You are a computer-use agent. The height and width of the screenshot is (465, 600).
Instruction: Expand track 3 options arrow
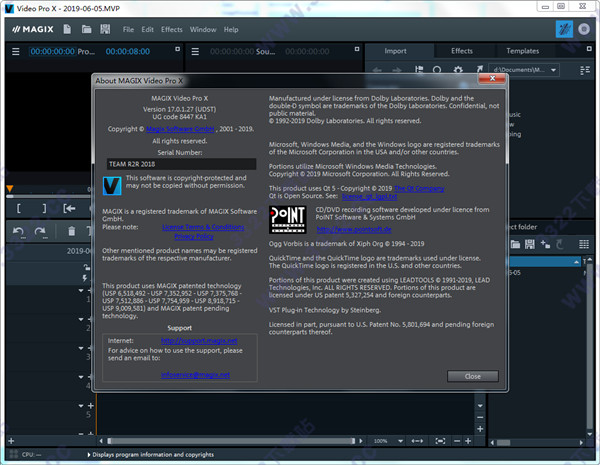81,348
